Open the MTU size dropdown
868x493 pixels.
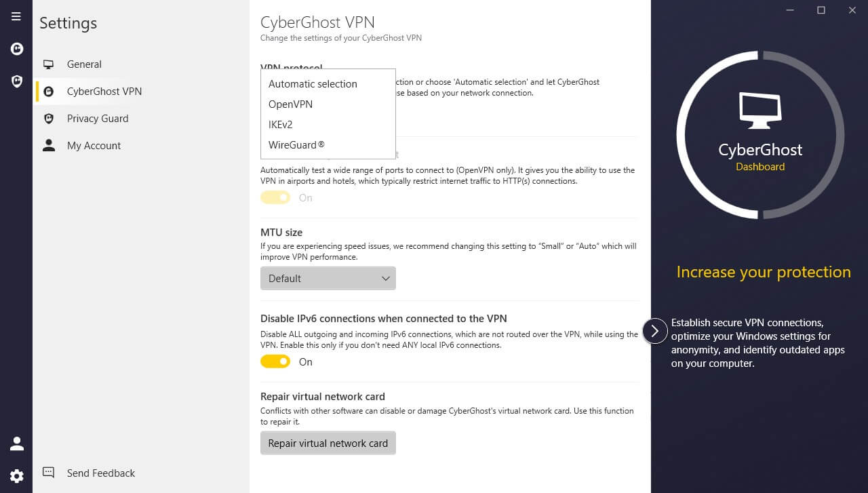328,278
